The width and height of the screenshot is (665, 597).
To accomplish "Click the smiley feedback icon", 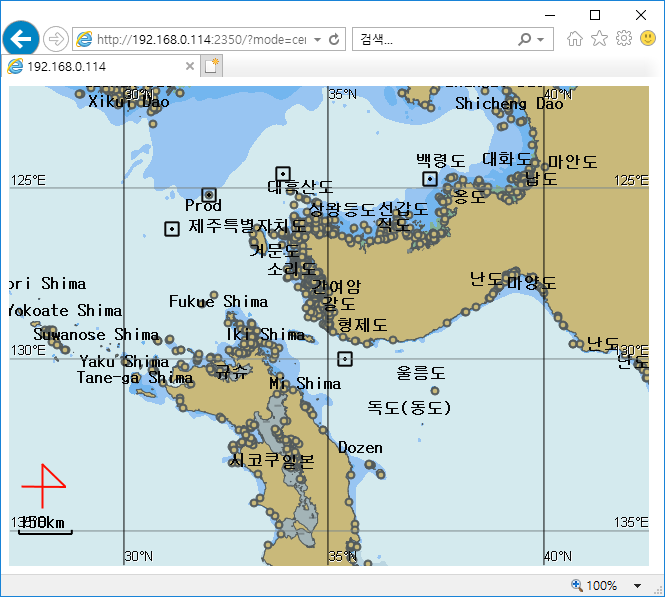I will [x=648, y=39].
